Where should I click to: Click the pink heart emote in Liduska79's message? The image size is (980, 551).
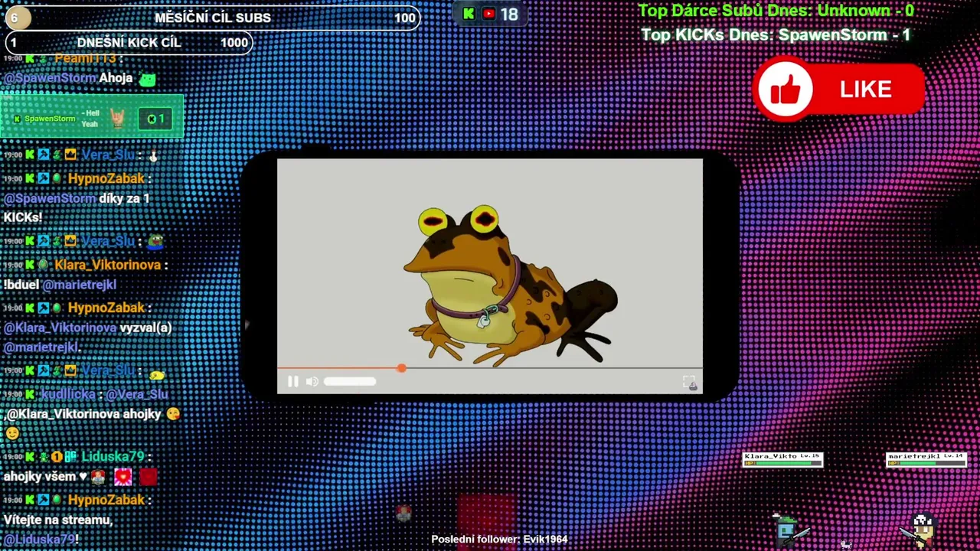[x=122, y=478]
